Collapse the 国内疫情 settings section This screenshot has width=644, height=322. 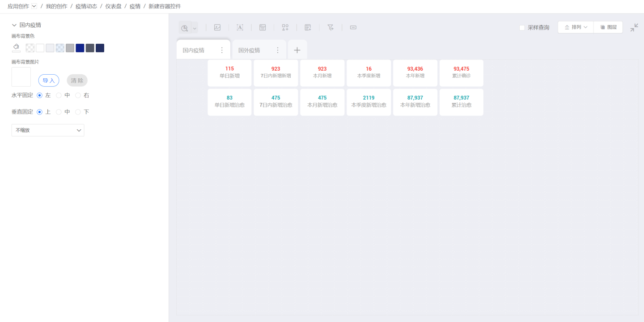(14, 25)
